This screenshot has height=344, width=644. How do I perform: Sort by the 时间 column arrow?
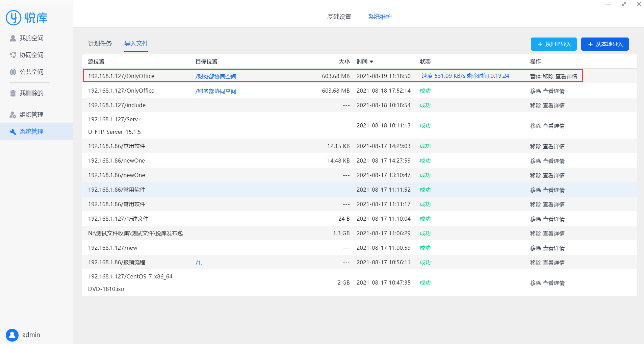click(x=371, y=62)
